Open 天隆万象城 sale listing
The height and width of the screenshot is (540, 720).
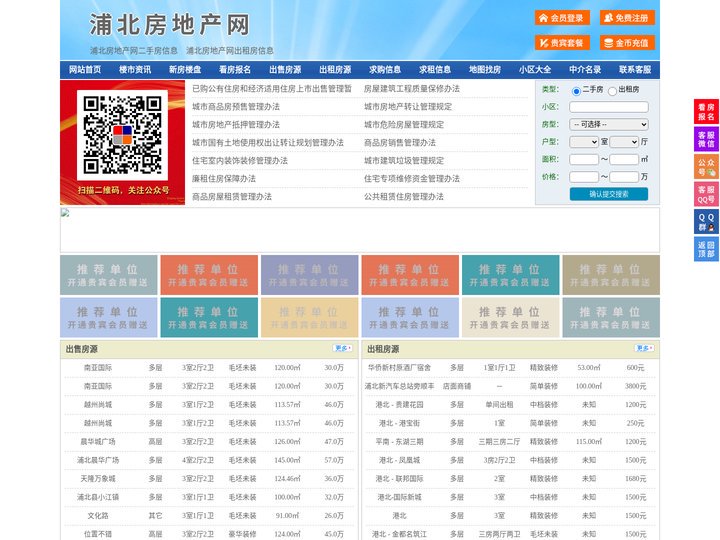pyautogui.click(x=98, y=478)
